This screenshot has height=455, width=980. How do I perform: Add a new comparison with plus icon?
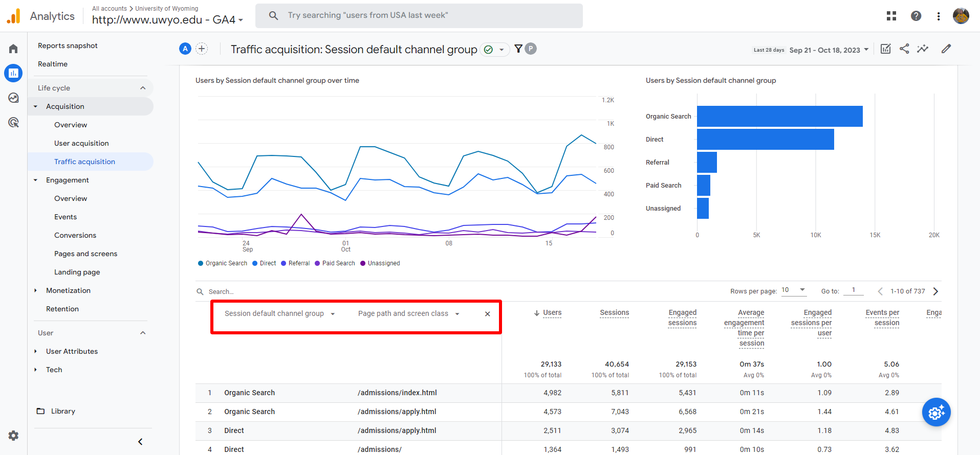point(202,49)
